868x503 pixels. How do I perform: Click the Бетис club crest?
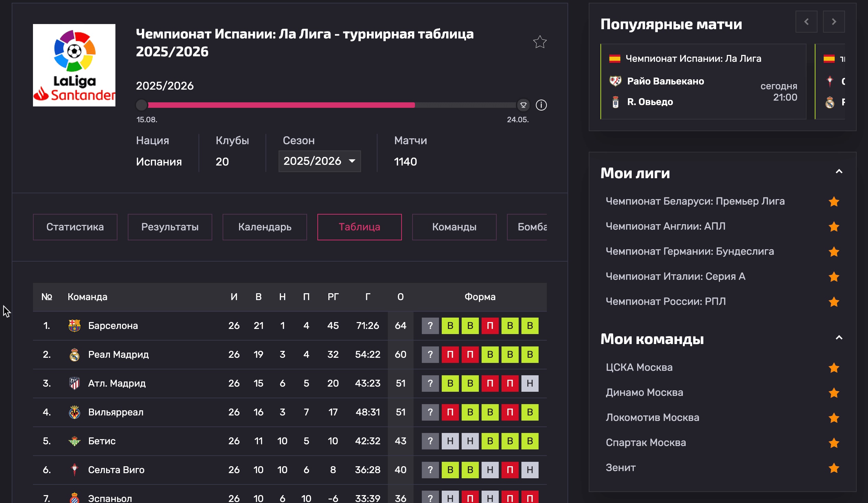75,441
